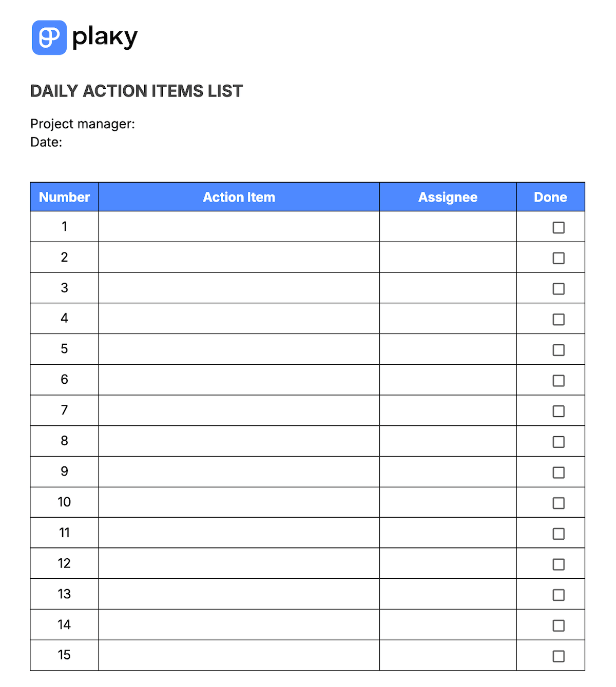Click the Number column header
616x687 pixels.
coord(64,197)
